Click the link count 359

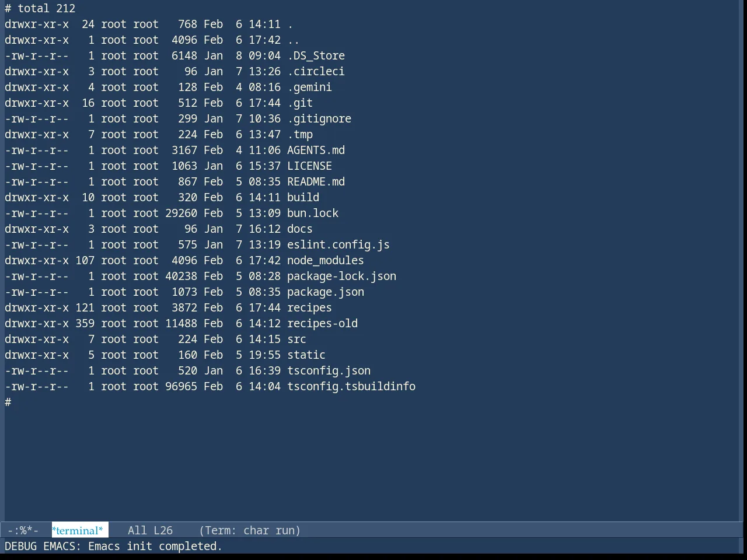tap(85, 323)
